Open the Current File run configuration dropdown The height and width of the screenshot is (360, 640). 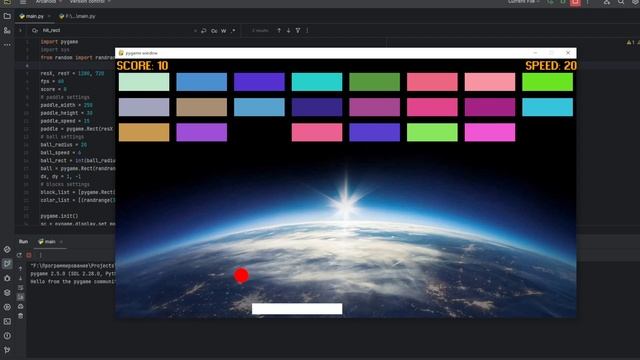coord(523,2)
